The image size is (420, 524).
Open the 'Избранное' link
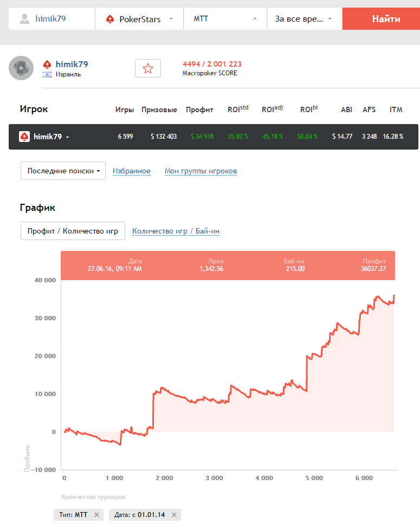click(x=132, y=171)
